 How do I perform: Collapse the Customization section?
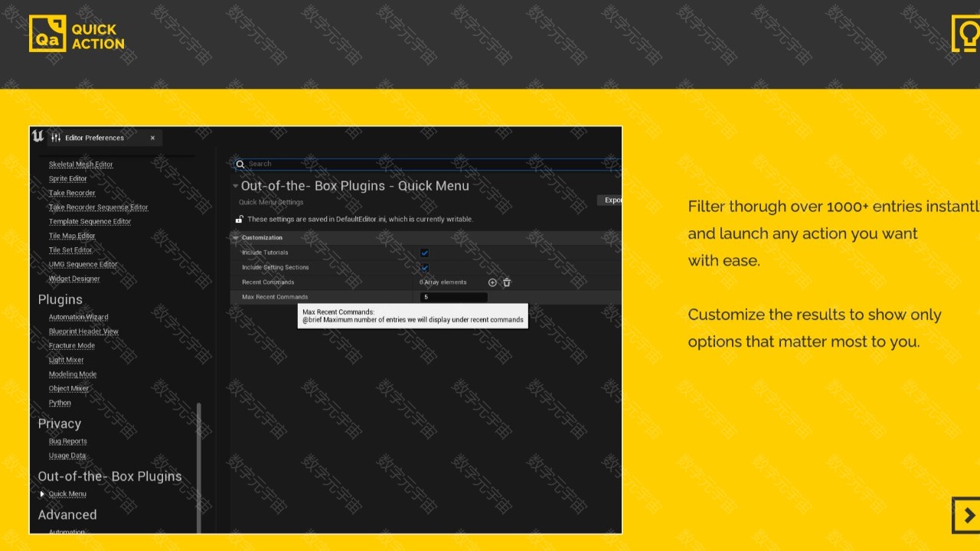[236, 238]
